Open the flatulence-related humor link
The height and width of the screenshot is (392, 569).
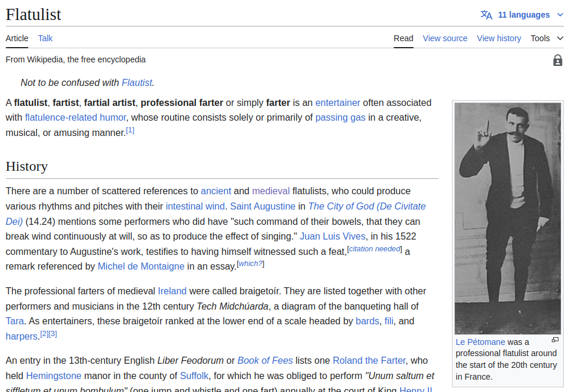[75, 117]
